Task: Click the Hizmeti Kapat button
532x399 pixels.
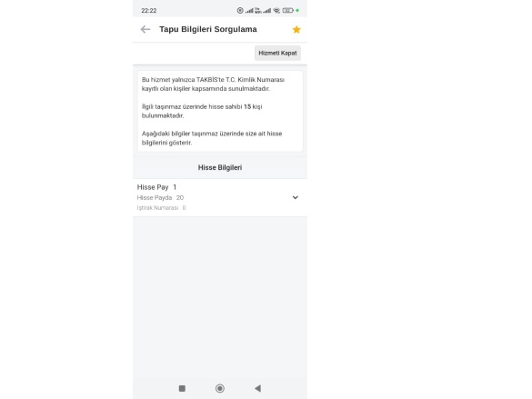Action: [x=277, y=54]
